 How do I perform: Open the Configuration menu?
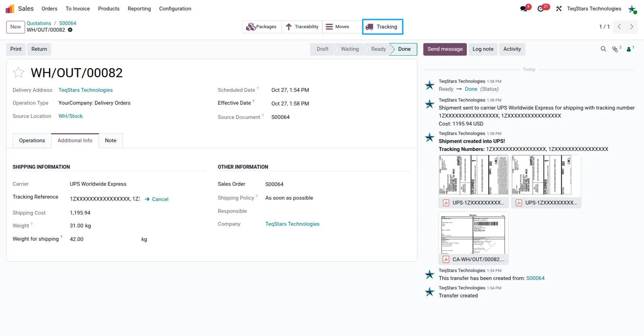tap(175, 8)
